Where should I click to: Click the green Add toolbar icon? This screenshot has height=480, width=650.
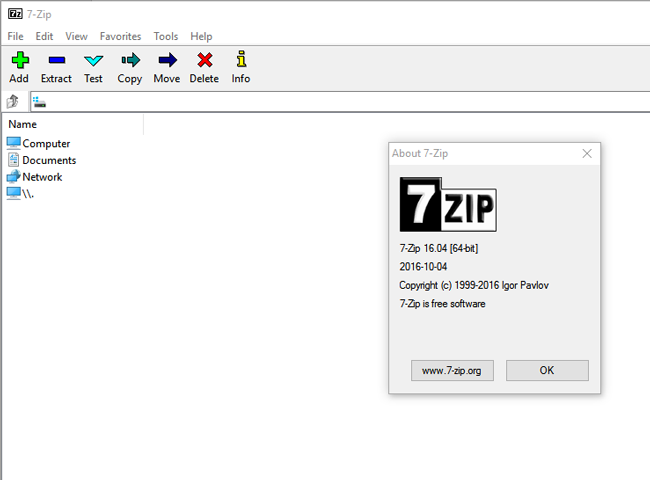18,60
